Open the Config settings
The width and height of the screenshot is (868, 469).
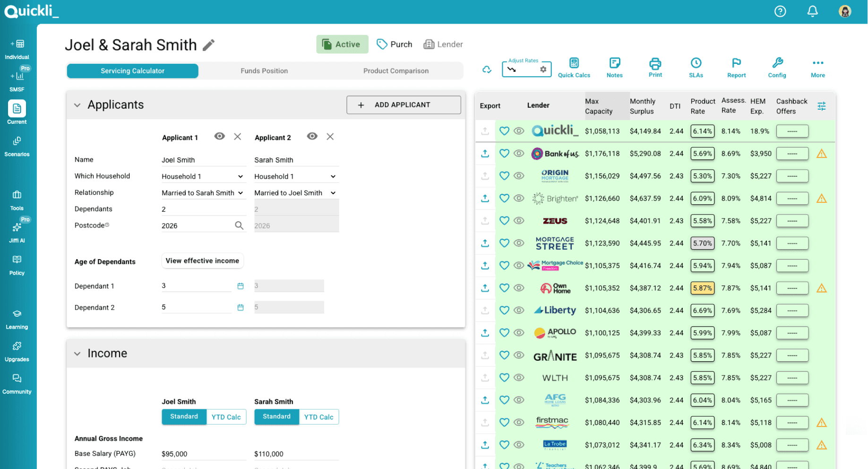[777, 67]
